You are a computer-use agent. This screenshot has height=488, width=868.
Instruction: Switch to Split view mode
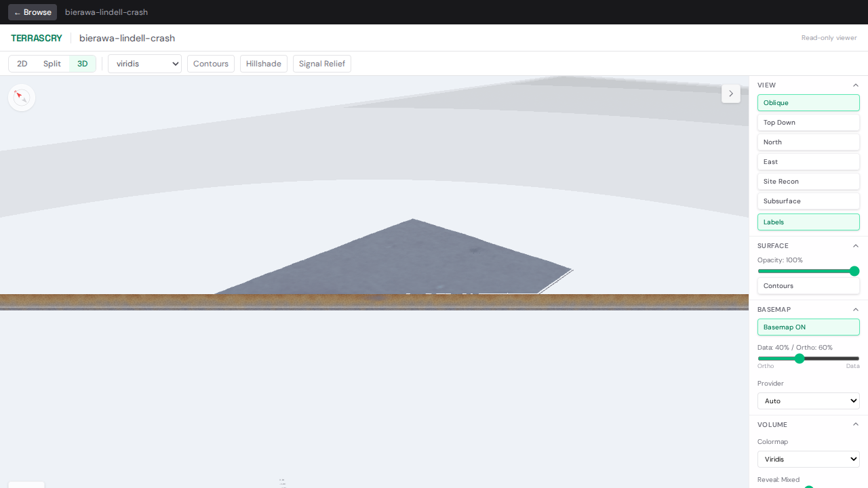52,63
